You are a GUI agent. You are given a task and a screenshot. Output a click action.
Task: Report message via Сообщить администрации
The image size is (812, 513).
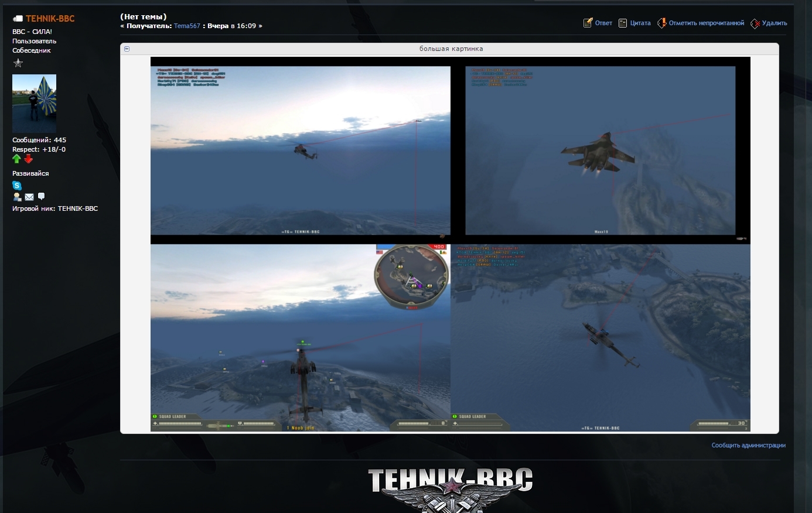click(x=749, y=446)
